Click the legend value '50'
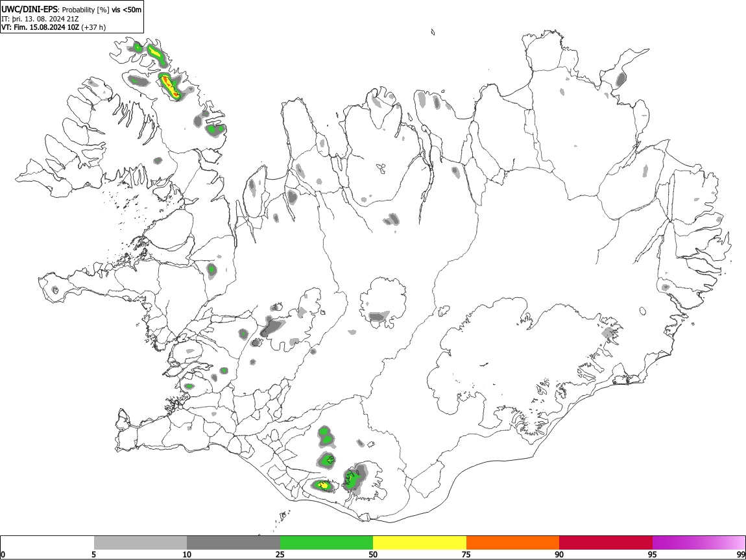This screenshot has width=746, height=560. pyautogui.click(x=373, y=555)
